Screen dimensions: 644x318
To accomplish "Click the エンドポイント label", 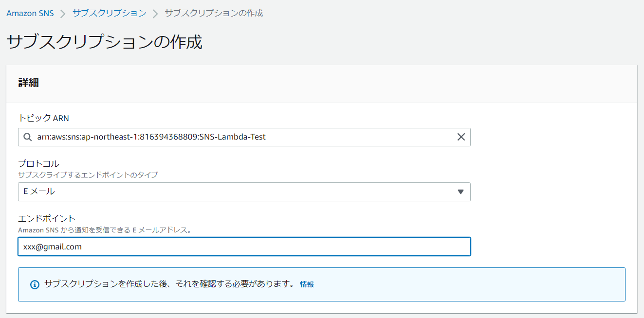I will 47,218.
